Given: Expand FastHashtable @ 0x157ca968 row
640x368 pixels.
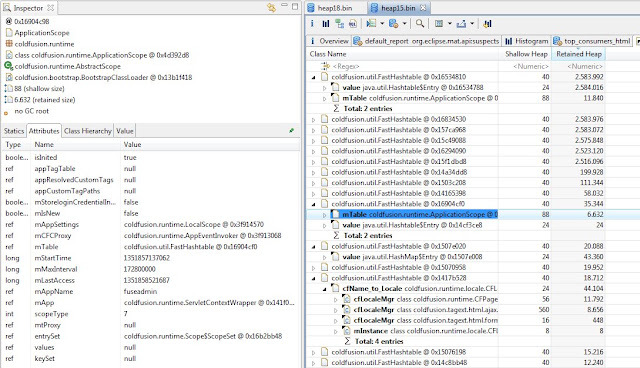Looking at the screenshot, I should pos(313,130).
